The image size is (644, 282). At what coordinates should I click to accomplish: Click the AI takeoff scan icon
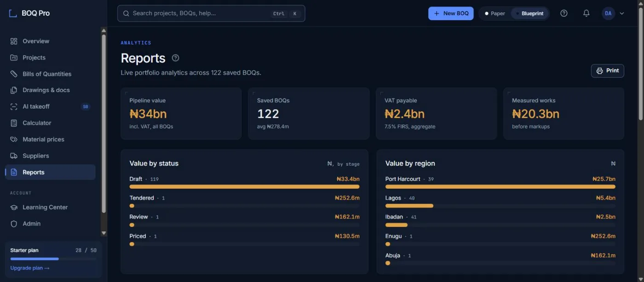tap(14, 107)
